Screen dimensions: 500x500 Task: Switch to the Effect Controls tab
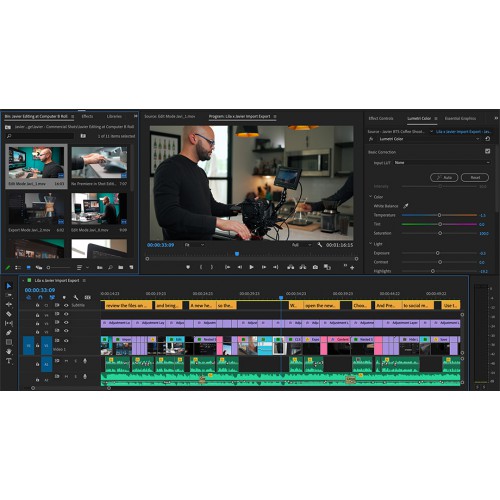tap(381, 118)
